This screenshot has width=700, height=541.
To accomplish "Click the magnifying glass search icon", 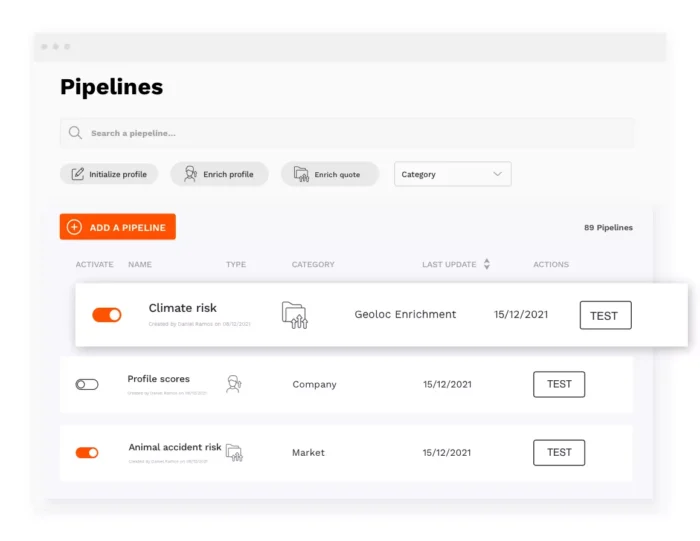I will pyautogui.click(x=75, y=133).
